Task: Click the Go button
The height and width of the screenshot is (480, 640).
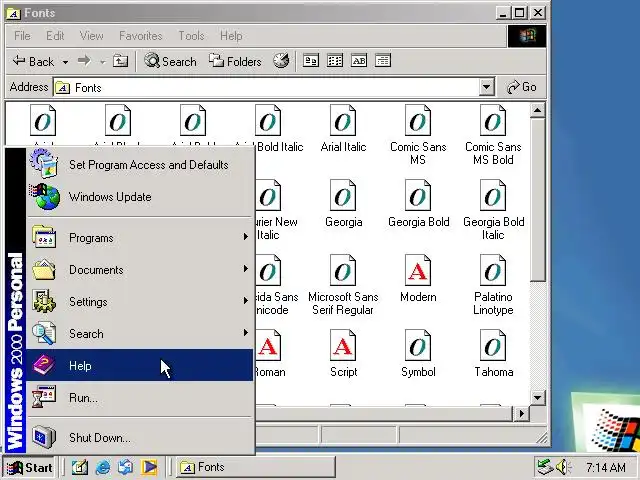Action: (522, 87)
